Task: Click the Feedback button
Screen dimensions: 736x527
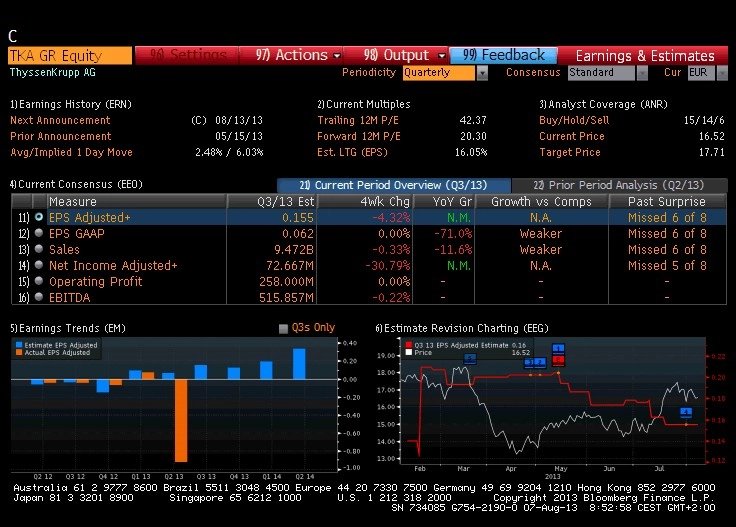Action: pos(504,55)
